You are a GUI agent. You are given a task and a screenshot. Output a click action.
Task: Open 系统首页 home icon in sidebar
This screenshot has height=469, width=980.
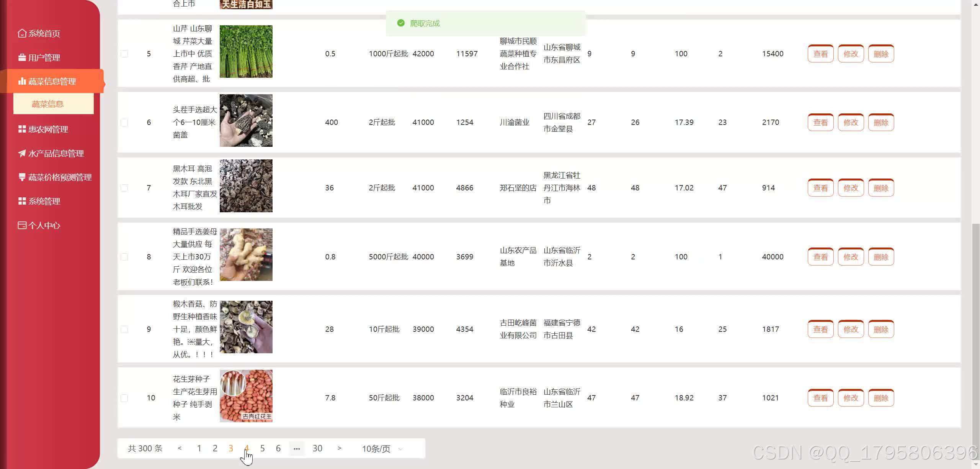click(22, 33)
